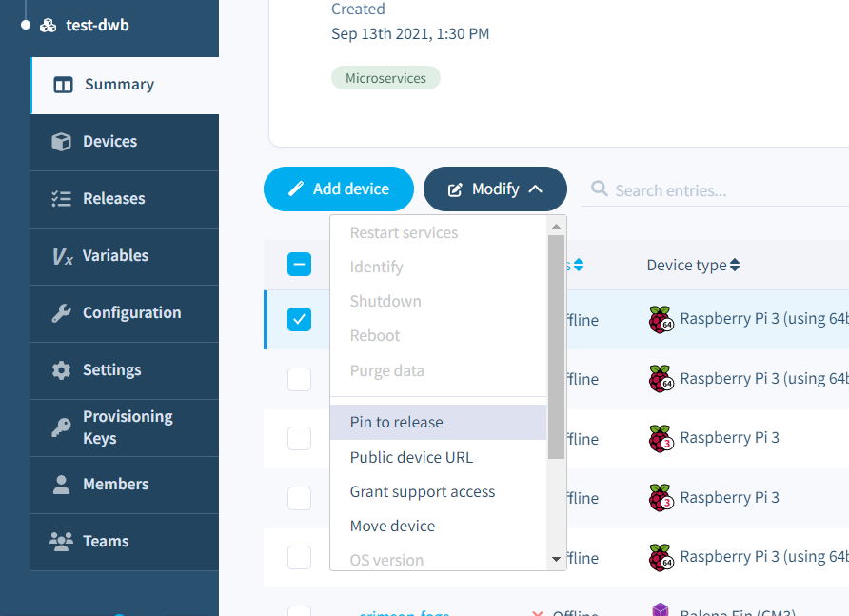Click the Releases list icon

point(62,199)
